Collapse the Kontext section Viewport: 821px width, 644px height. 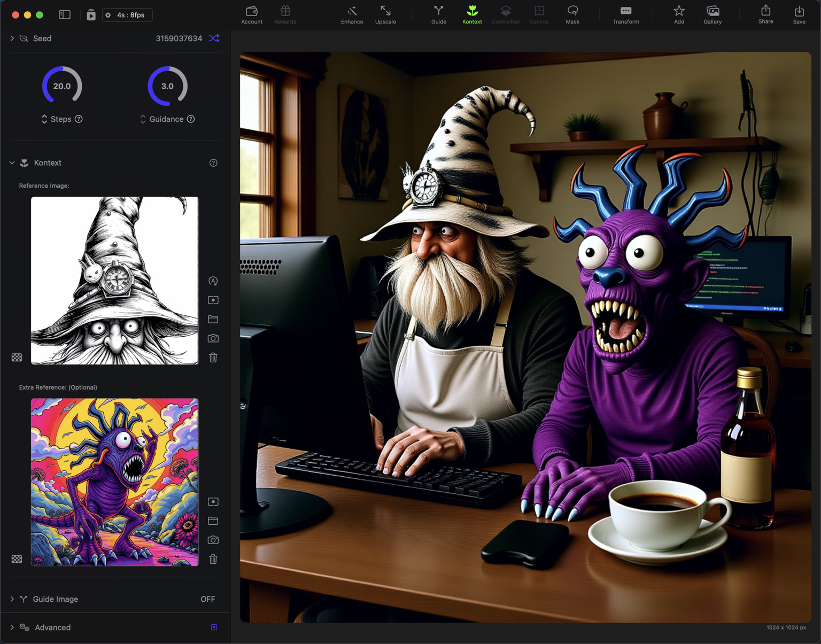coord(12,163)
